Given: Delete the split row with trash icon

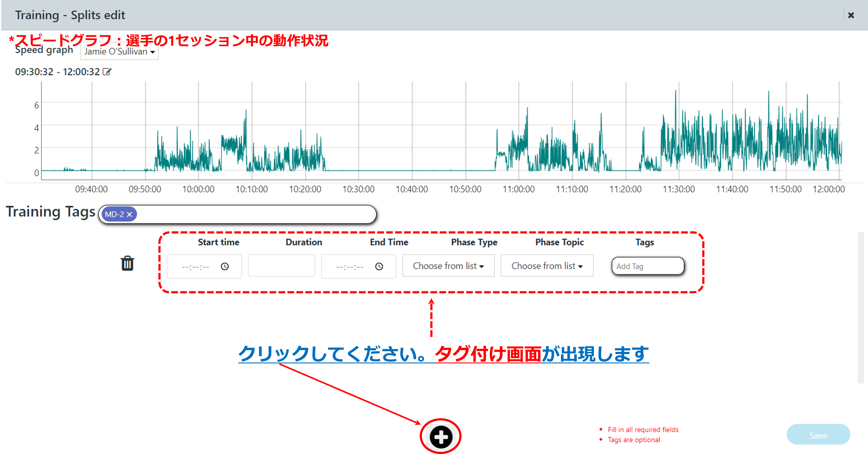Looking at the screenshot, I should 127,263.
